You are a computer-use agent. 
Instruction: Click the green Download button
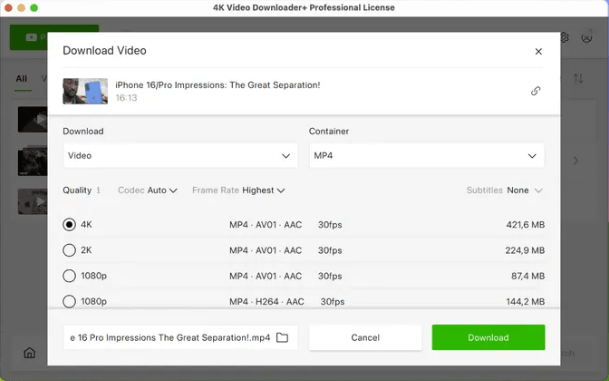click(488, 338)
